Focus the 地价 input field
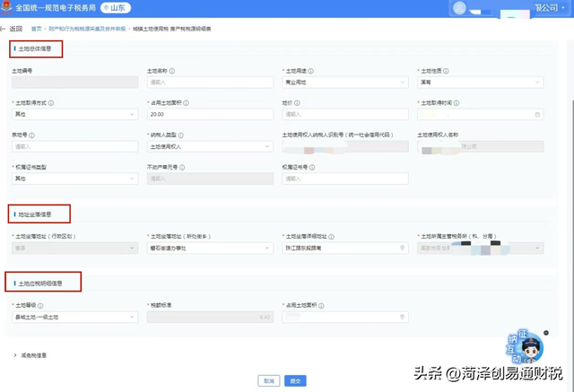This screenshot has width=574, height=392. 344,114
